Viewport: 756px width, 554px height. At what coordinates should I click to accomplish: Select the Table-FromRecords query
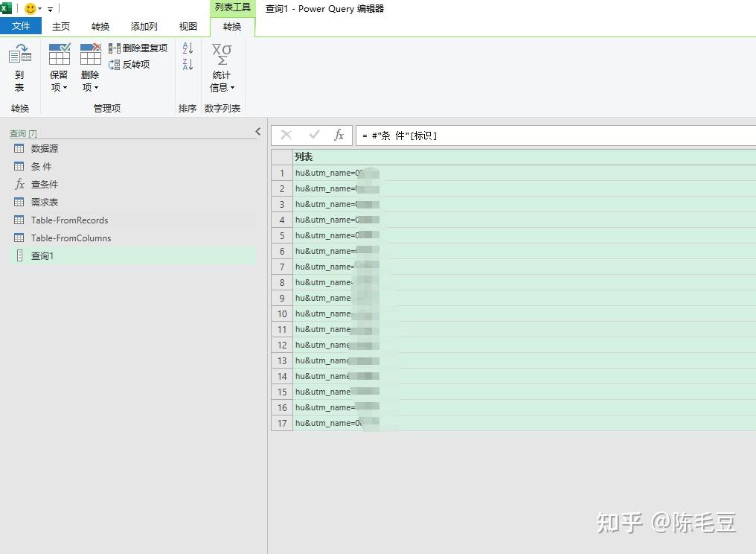coord(69,220)
